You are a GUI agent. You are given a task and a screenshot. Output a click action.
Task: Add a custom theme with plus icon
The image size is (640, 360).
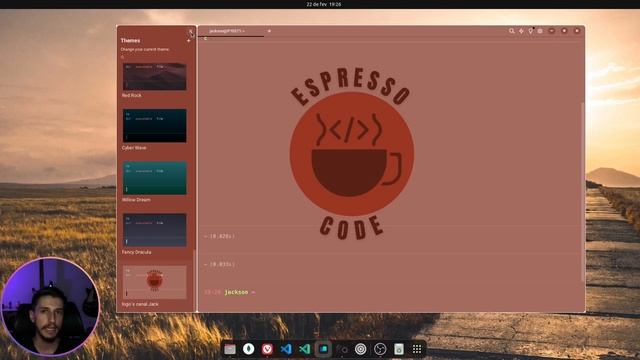(x=189, y=41)
